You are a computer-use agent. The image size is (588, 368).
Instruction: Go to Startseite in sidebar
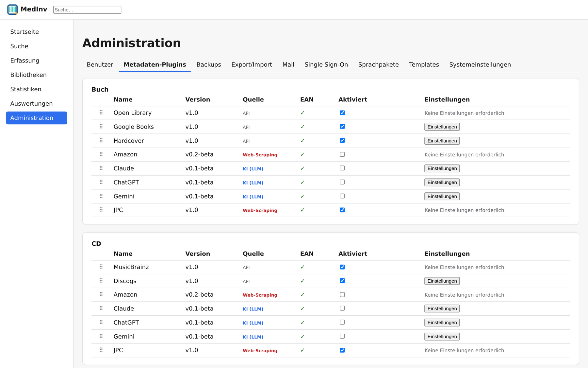37,32
